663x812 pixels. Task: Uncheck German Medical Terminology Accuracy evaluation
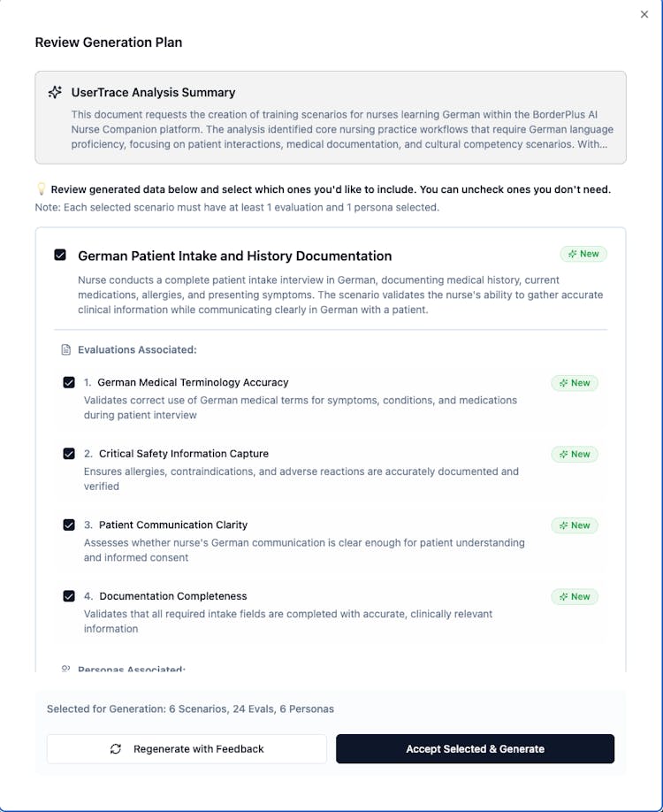(69, 383)
